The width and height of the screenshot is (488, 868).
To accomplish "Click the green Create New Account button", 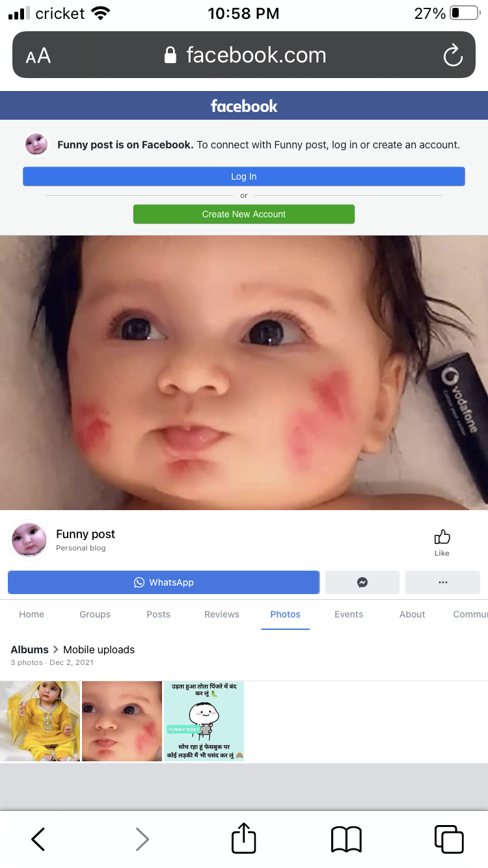I will (244, 214).
